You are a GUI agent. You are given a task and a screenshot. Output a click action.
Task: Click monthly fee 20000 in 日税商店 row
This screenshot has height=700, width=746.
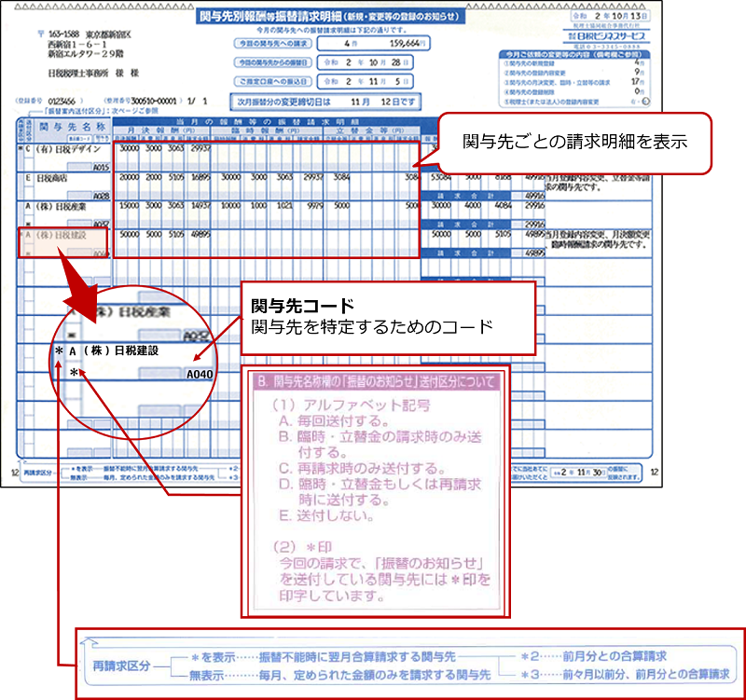(129, 177)
